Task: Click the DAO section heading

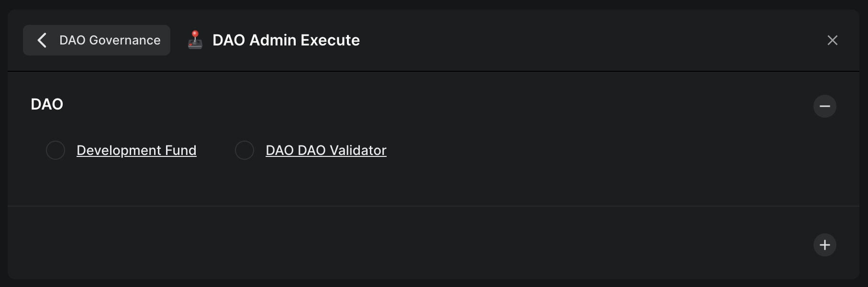Action: (47, 104)
